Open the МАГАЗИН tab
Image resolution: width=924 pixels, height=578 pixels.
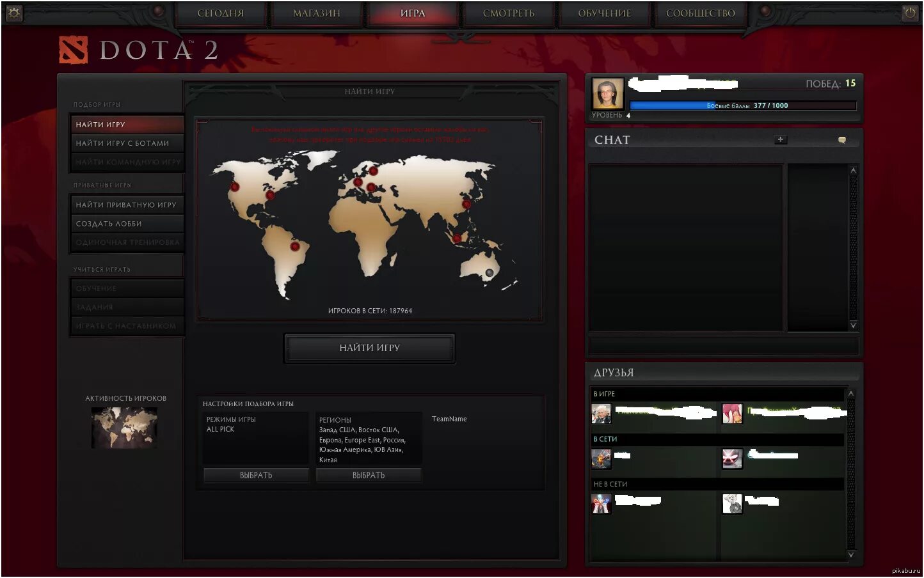(x=317, y=13)
